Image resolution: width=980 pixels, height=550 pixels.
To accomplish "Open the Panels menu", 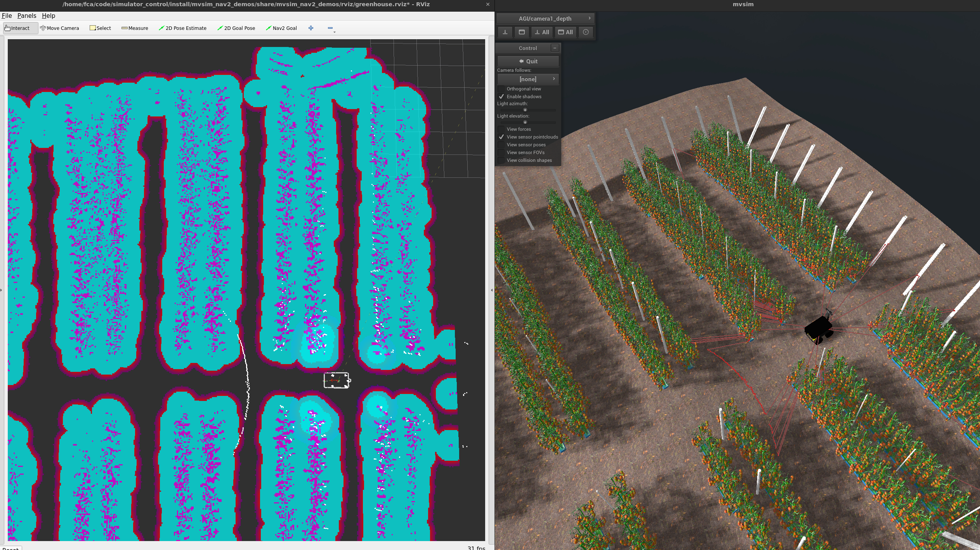I will point(26,16).
